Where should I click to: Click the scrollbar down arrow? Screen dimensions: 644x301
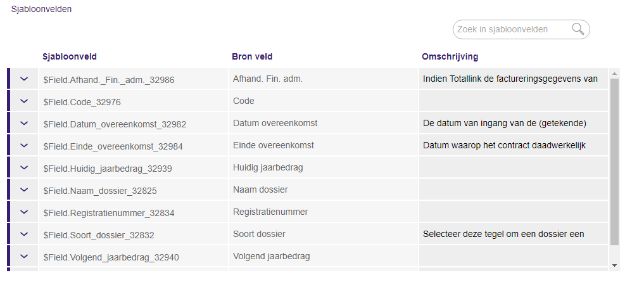coord(614,266)
